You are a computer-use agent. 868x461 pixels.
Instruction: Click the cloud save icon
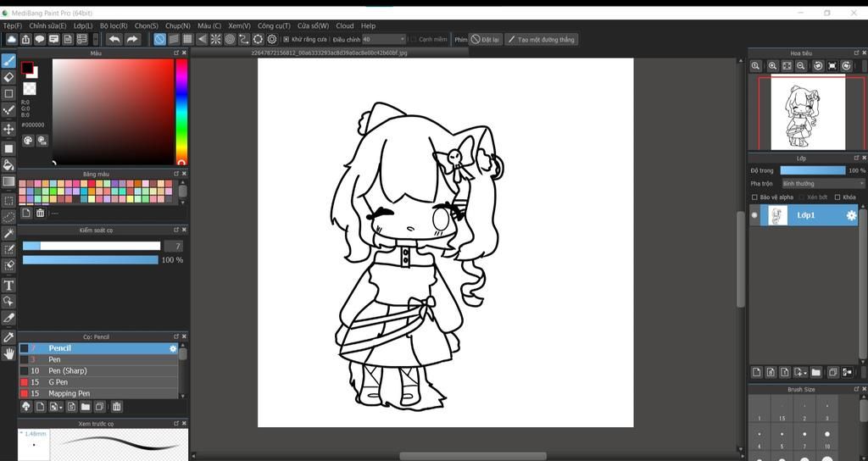click(12, 39)
